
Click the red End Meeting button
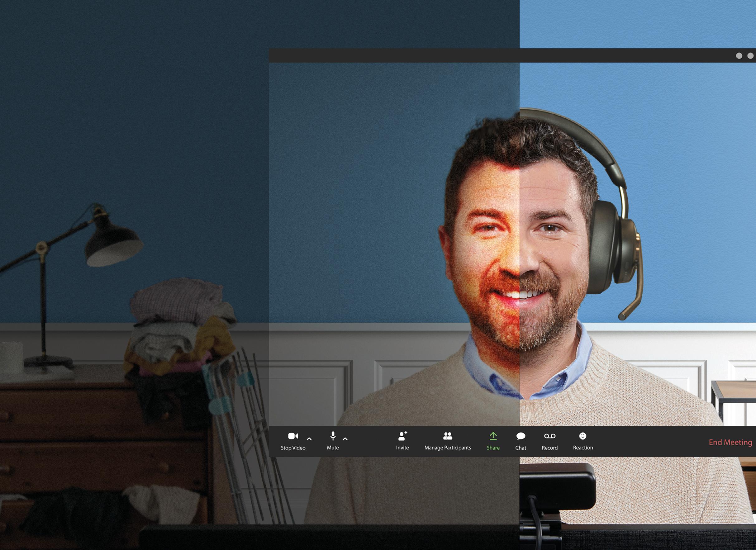pyautogui.click(x=730, y=442)
